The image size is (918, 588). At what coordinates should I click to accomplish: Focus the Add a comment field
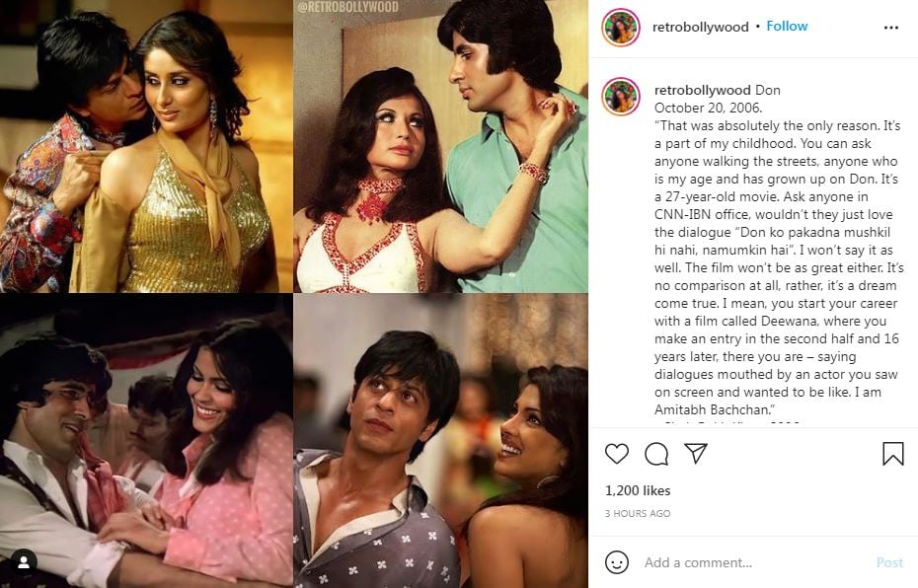(755, 562)
